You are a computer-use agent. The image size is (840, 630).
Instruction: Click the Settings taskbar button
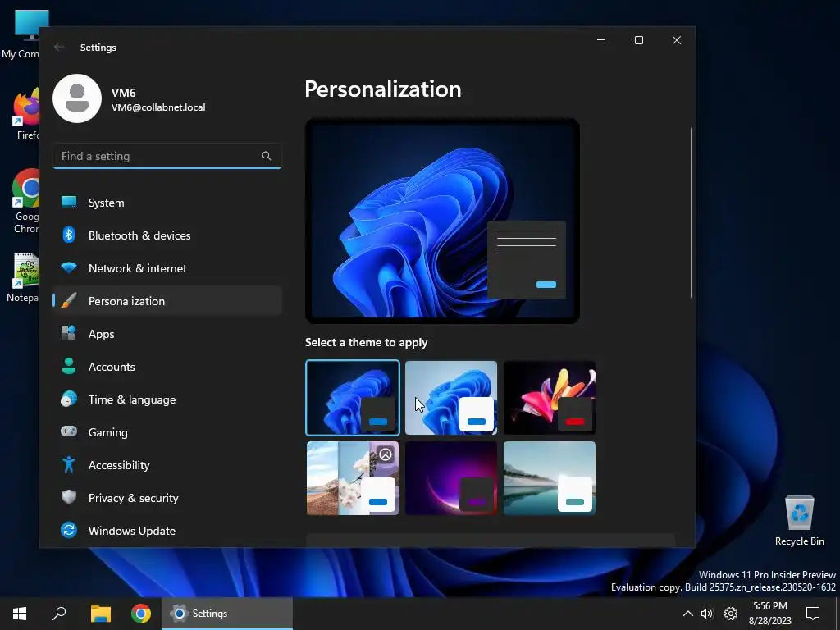coord(227,614)
